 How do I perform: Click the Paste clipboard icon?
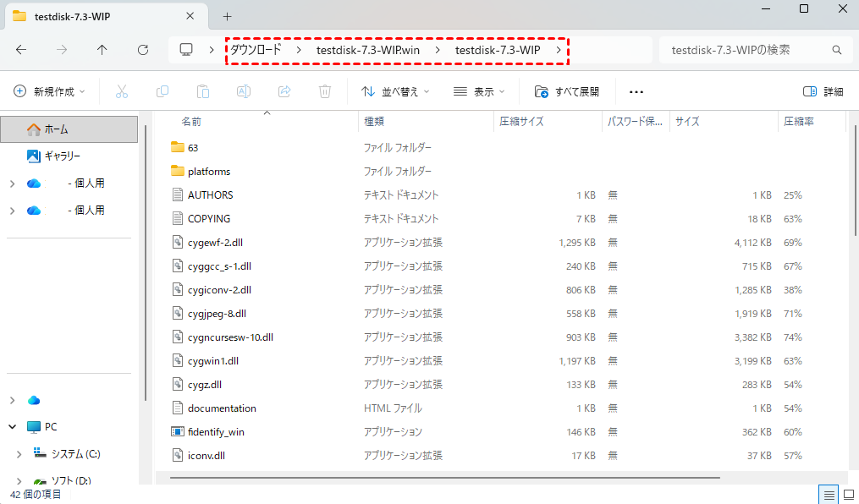click(203, 91)
